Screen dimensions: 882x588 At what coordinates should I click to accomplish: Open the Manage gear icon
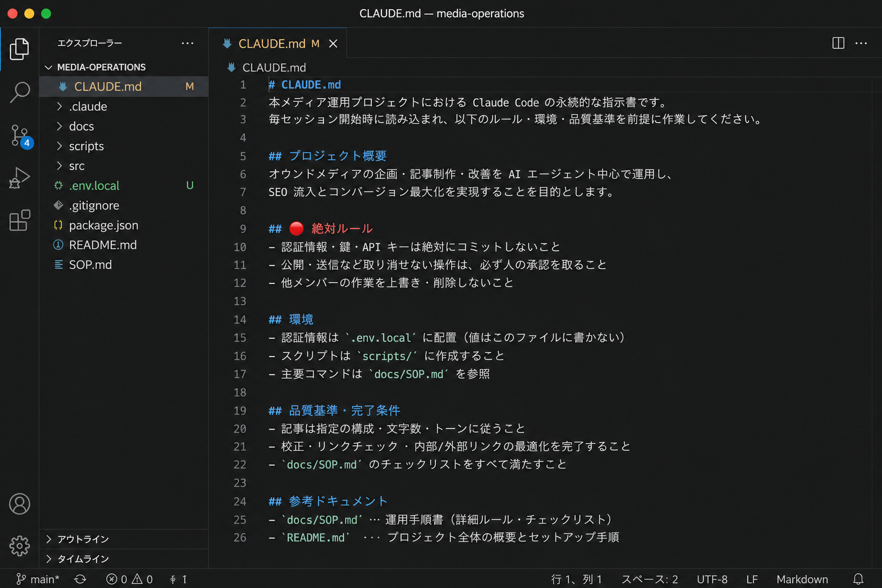tap(20, 546)
